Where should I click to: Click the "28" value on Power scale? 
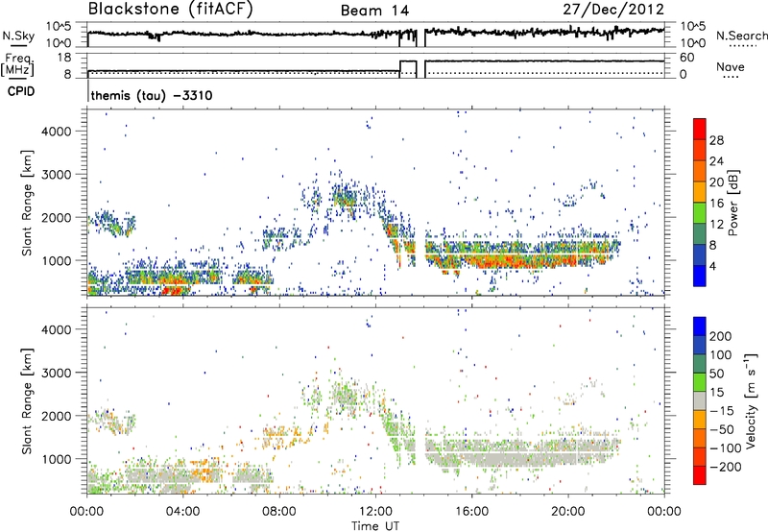[x=716, y=140]
